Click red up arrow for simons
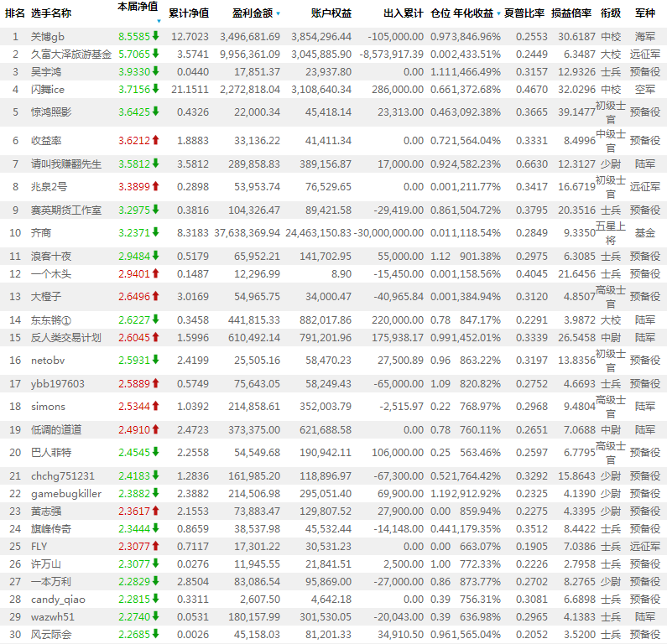This screenshot has width=667, height=644. 156,406
